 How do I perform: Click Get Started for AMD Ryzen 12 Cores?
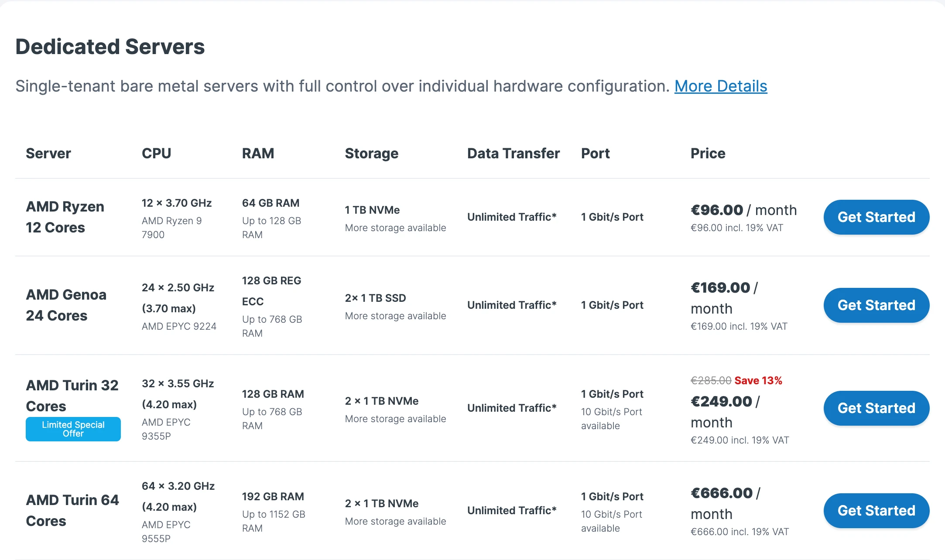click(877, 217)
